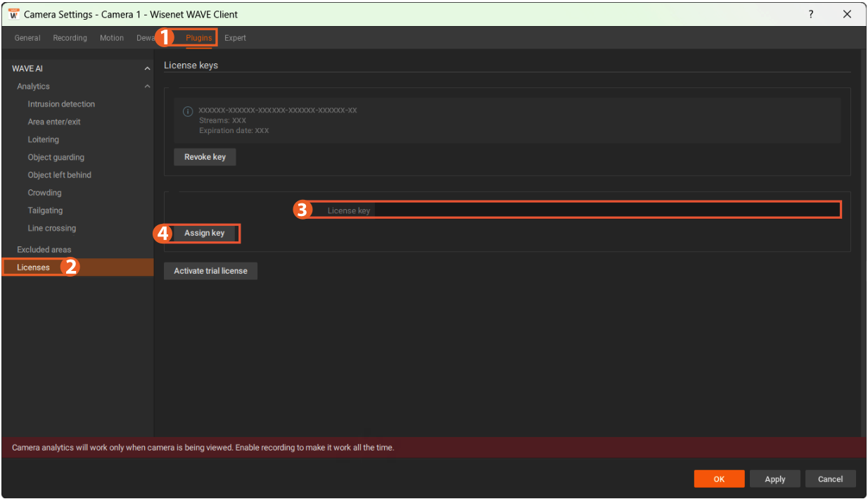868x499 pixels.
Task: Collapse the WAVE AI section chevron
Action: [x=147, y=69]
